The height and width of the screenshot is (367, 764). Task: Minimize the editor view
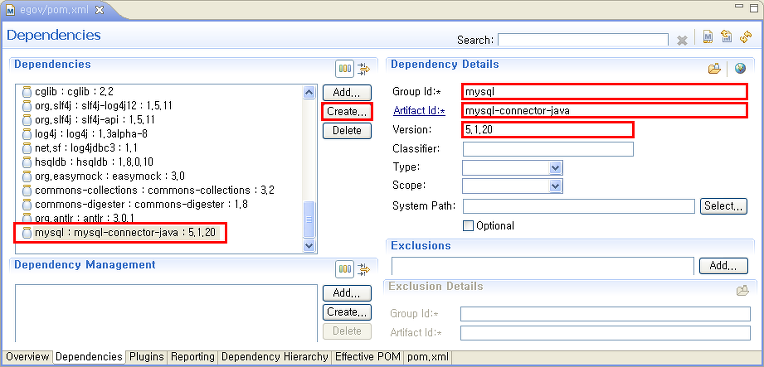tap(739, 7)
